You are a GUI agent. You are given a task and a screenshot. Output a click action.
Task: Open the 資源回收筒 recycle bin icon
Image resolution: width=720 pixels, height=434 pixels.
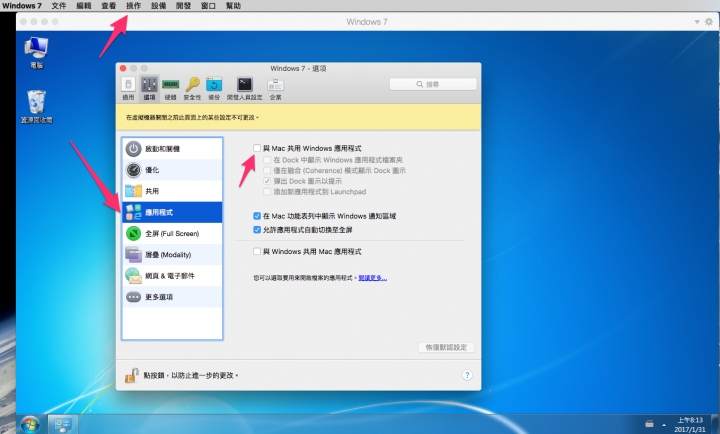pos(37,107)
